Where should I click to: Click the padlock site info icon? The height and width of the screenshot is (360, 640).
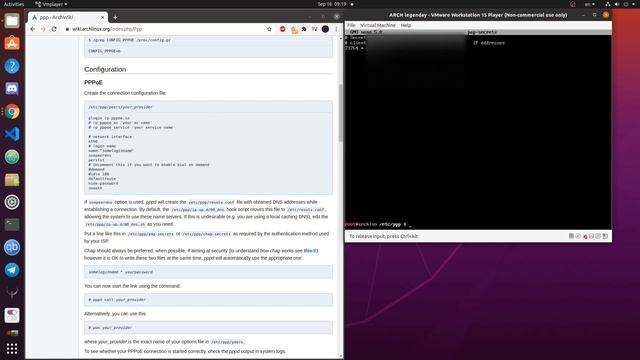[67, 29]
